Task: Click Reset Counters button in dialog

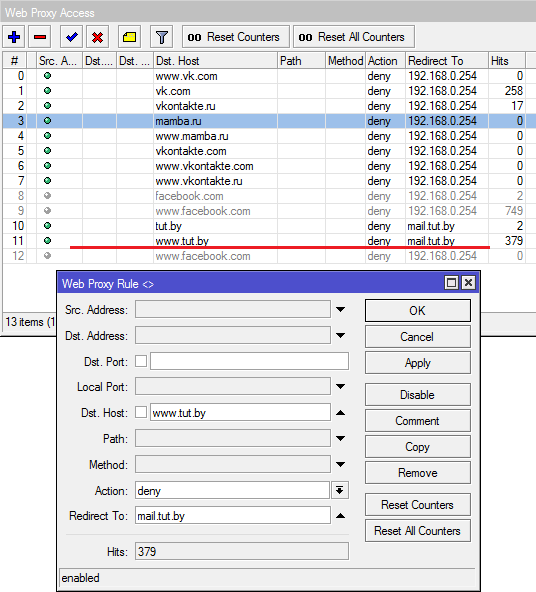Action: tap(418, 505)
